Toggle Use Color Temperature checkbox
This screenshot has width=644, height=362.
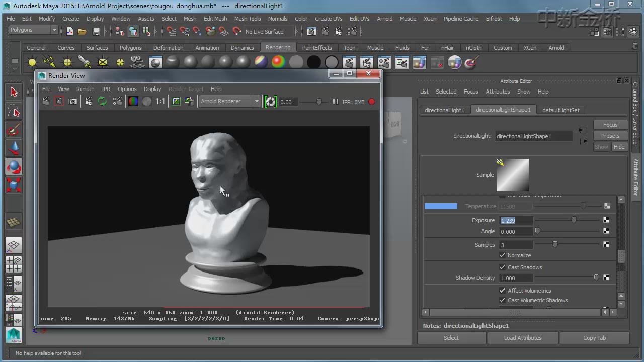[x=502, y=196]
